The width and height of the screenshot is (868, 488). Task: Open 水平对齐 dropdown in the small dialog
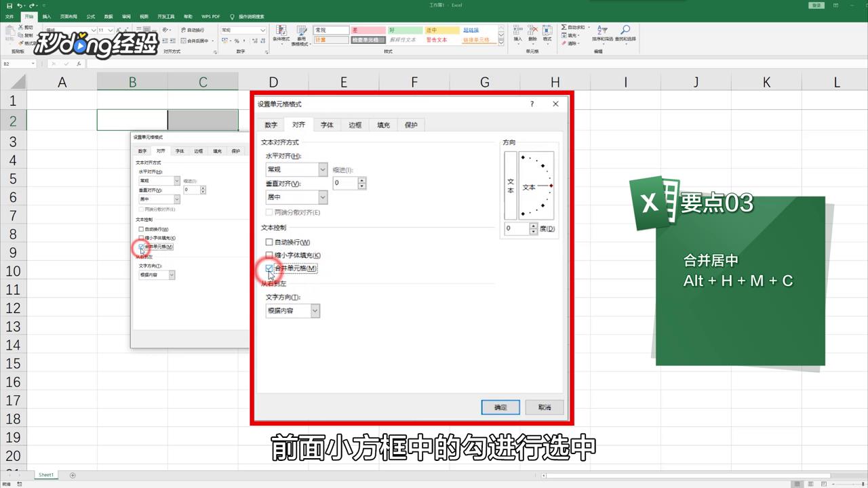click(x=177, y=181)
